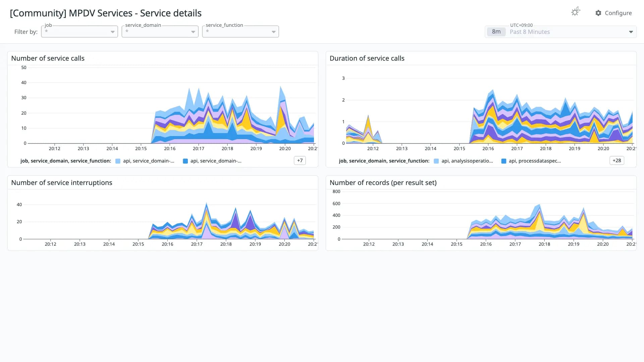The image size is (644, 362).
Task: Click the 8m time badge
Action: point(496,32)
